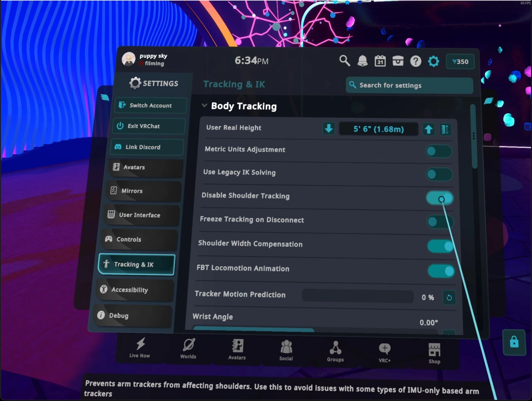The image size is (532, 401).
Task: Click the puppy sky profile picture
Action: click(x=128, y=59)
